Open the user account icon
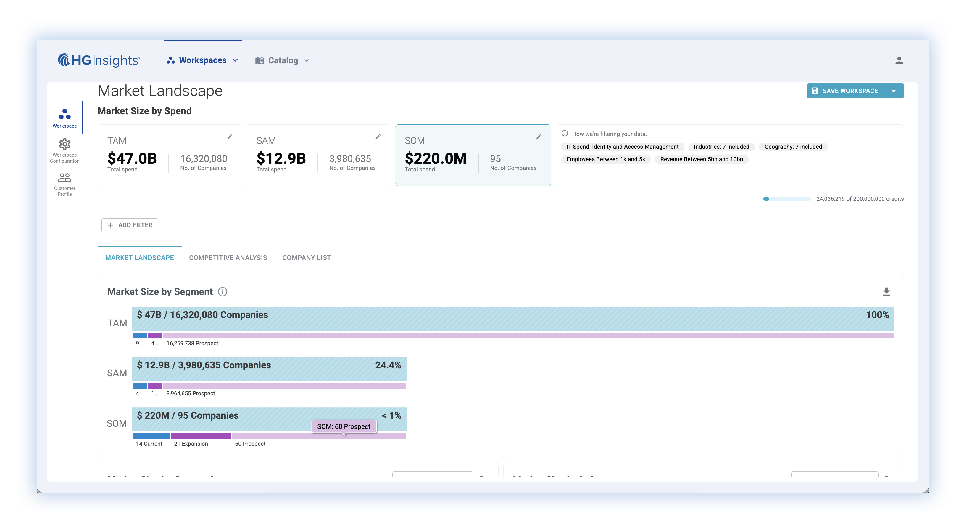The width and height of the screenshot is (980, 528). click(x=899, y=60)
